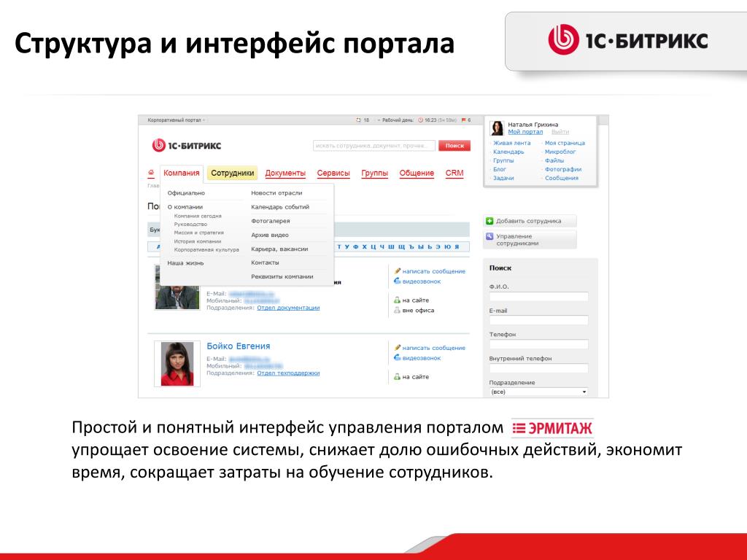This screenshot has width=747, height=560.
Task: Switch to the Сотрудники tab
Action: pos(233,173)
